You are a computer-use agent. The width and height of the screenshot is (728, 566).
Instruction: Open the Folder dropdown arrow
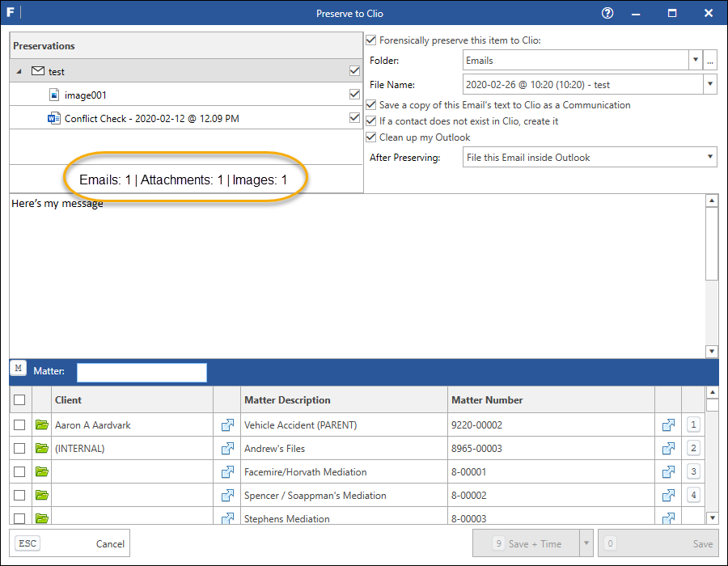pyautogui.click(x=695, y=60)
